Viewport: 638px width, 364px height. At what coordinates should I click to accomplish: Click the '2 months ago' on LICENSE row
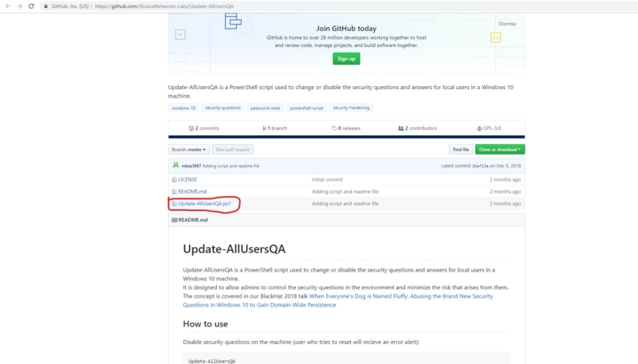[x=505, y=179]
